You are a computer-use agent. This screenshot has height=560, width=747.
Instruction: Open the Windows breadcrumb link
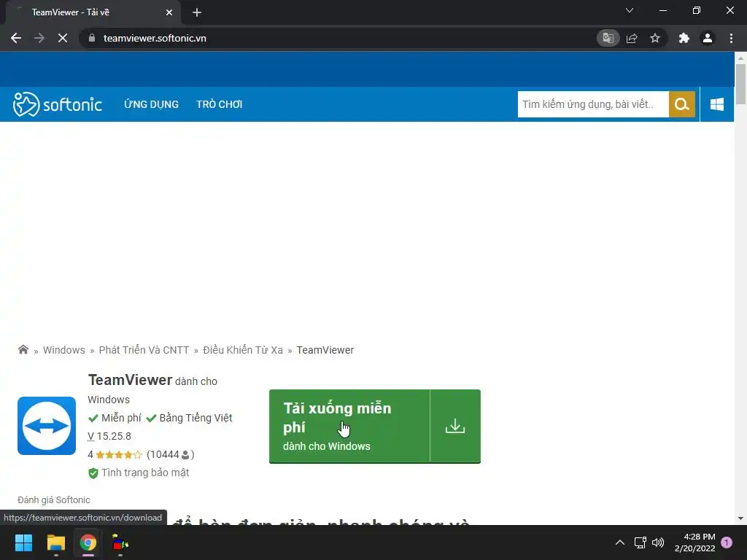(x=64, y=350)
